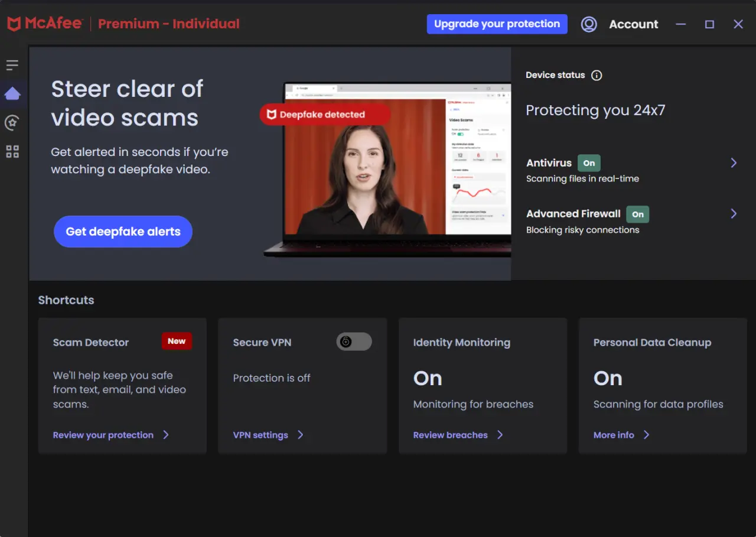Click 'Scanning files in real-time' text
Viewport: 756px width, 537px height.
583,178
